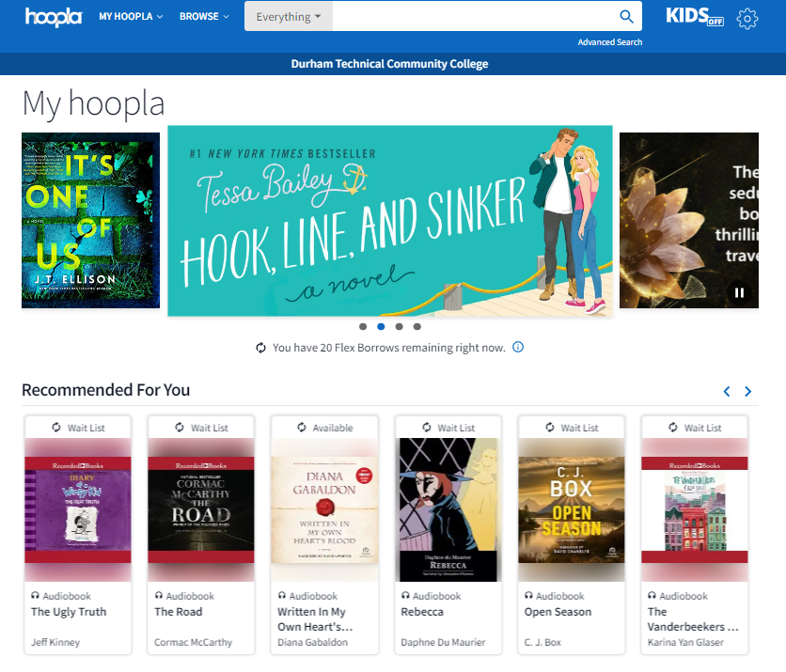
Task: Click headphones icon on The Road
Action: point(158,595)
